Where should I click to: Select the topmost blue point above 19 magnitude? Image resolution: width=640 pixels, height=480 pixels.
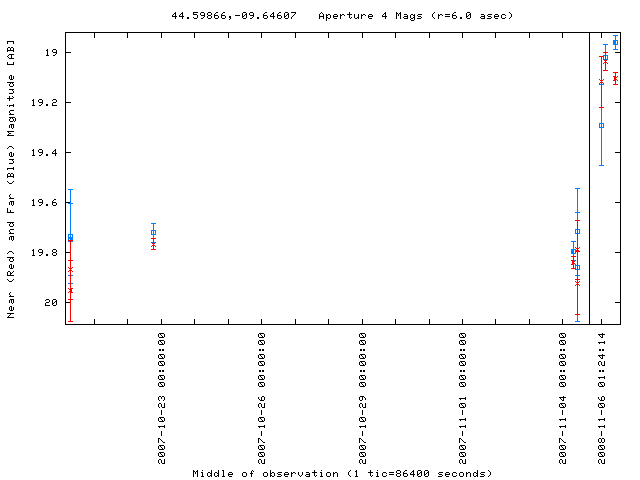[x=616, y=42]
